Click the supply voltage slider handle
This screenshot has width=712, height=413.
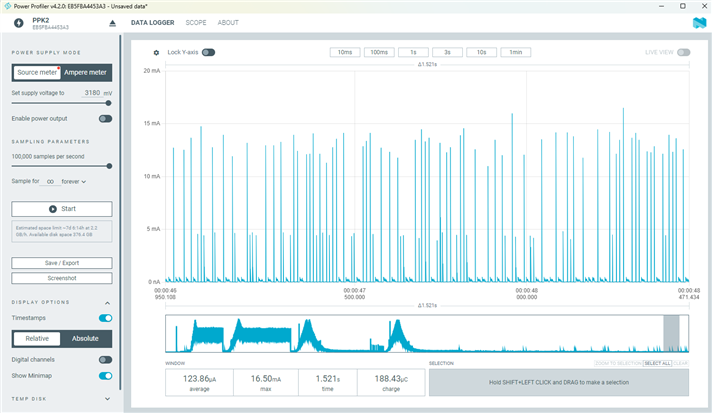pos(108,102)
